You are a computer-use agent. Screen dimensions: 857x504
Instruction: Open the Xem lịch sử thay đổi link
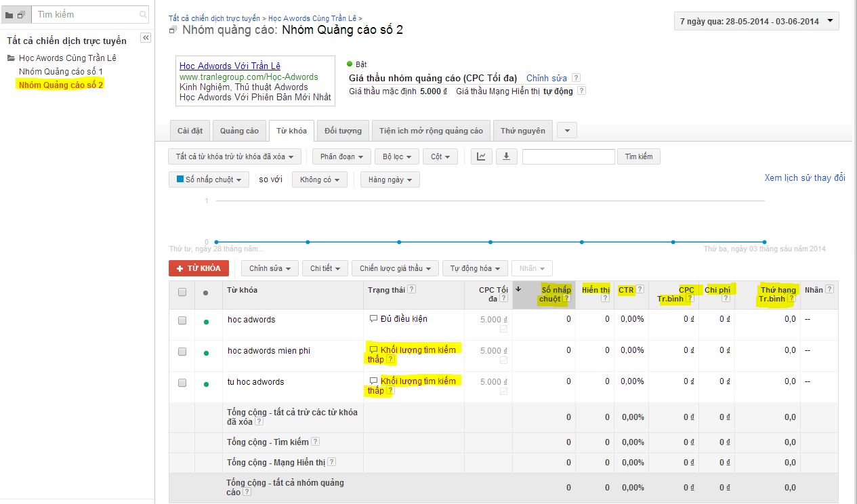(805, 178)
